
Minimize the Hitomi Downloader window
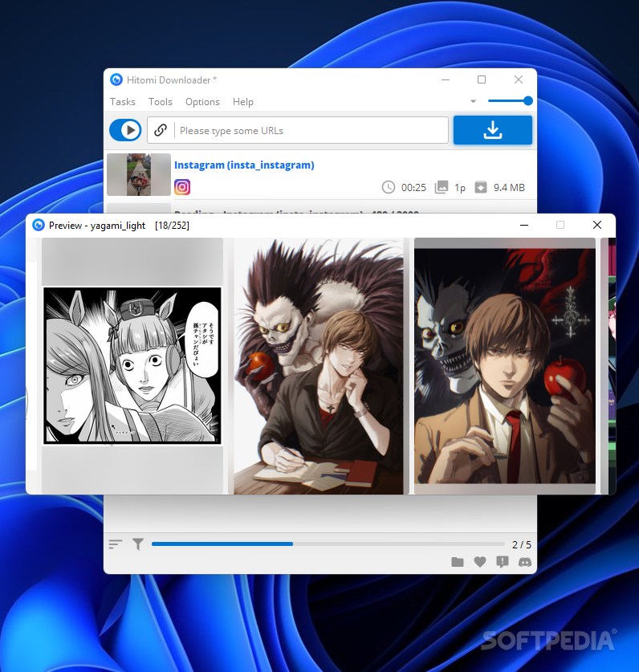[x=446, y=79]
